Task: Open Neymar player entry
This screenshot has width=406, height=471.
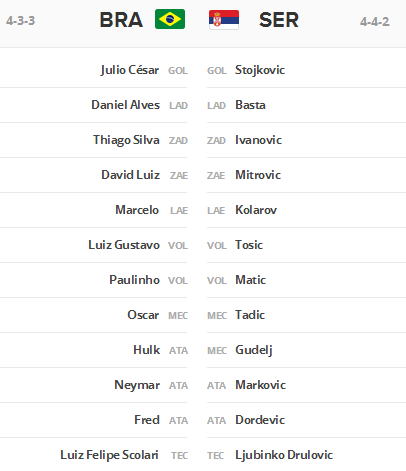Action: click(137, 385)
